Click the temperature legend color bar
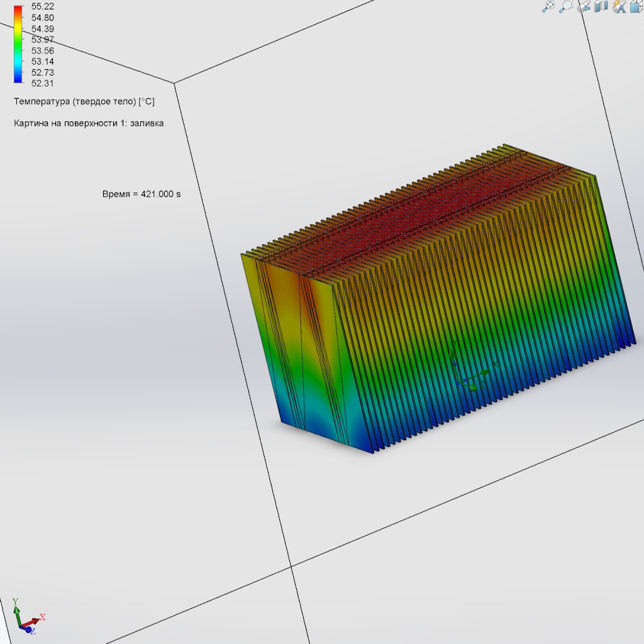The width and height of the screenshot is (644, 644). [x=17, y=44]
